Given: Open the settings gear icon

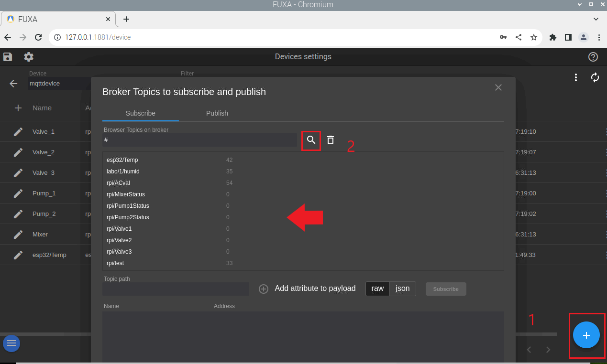Looking at the screenshot, I should coord(29,57).
